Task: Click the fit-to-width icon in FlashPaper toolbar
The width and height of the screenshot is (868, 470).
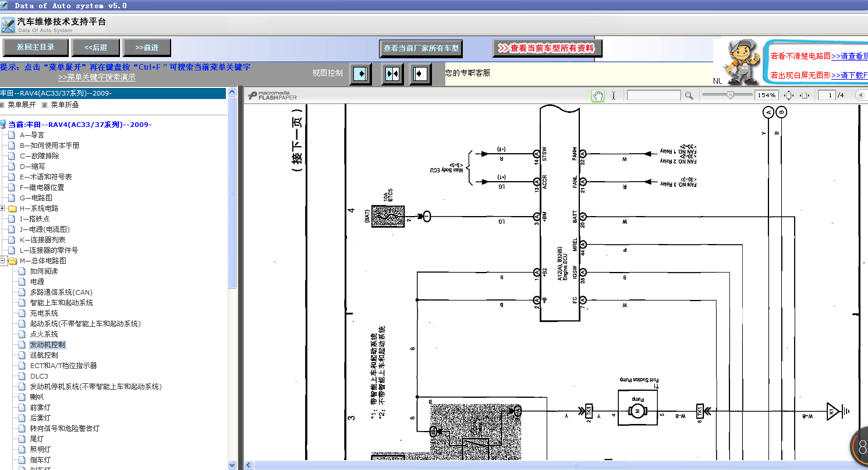Action: pos(805,96)
